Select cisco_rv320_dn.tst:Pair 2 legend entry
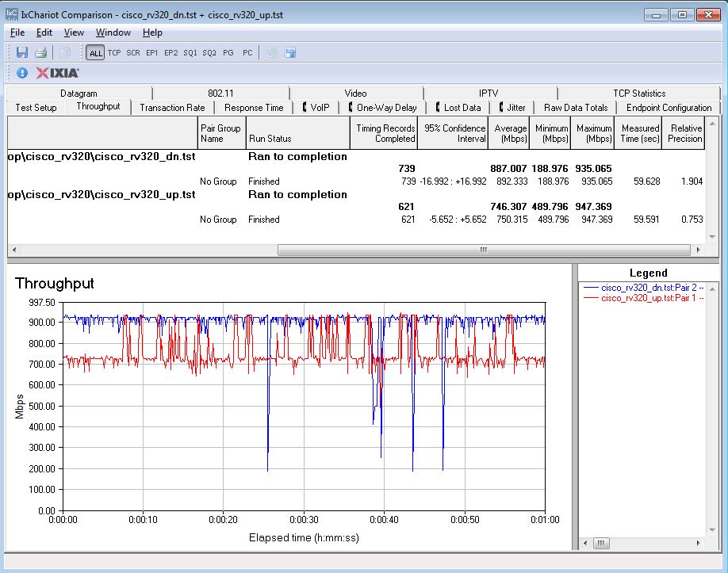 click(643, 288)
